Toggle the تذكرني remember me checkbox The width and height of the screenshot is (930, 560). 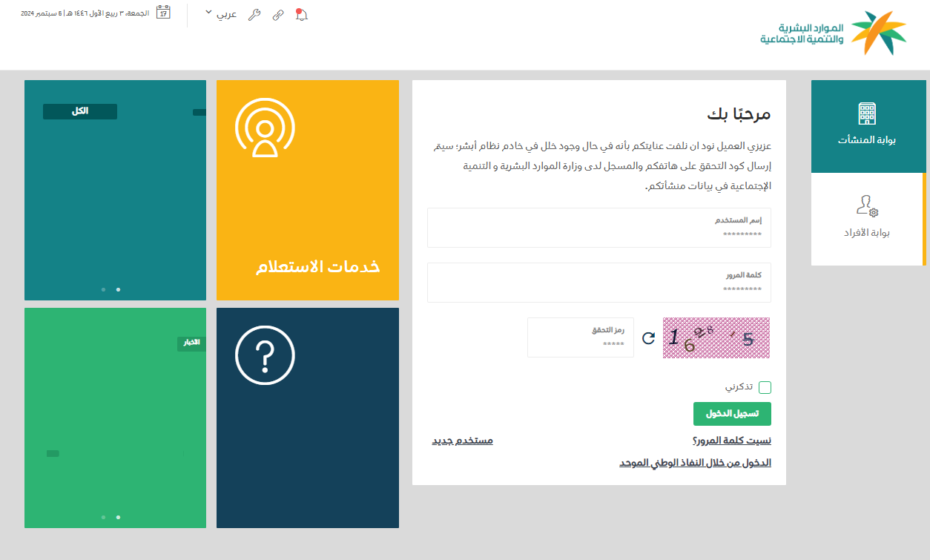(765, 387)
